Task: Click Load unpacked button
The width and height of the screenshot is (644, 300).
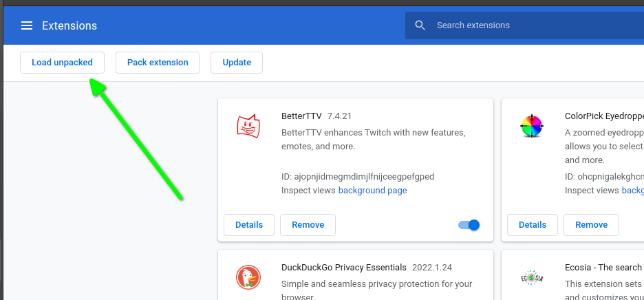Action: [x=62, y=63]
